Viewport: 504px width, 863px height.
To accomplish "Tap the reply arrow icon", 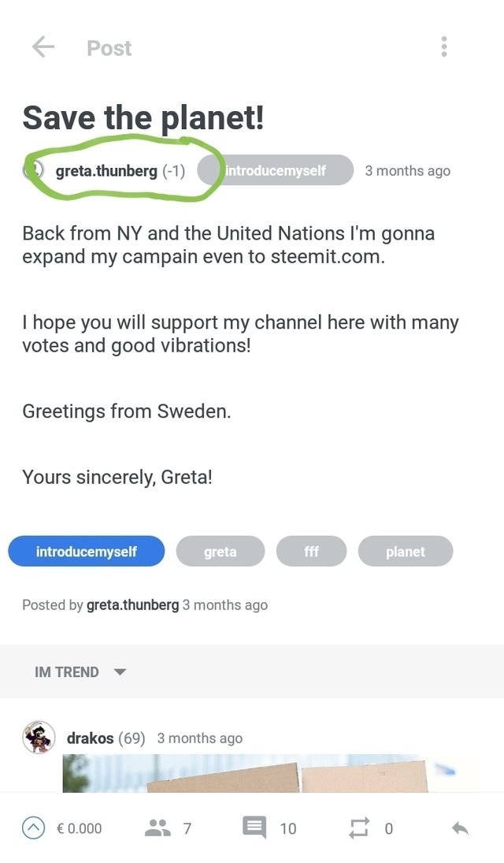I will [461, 828].
